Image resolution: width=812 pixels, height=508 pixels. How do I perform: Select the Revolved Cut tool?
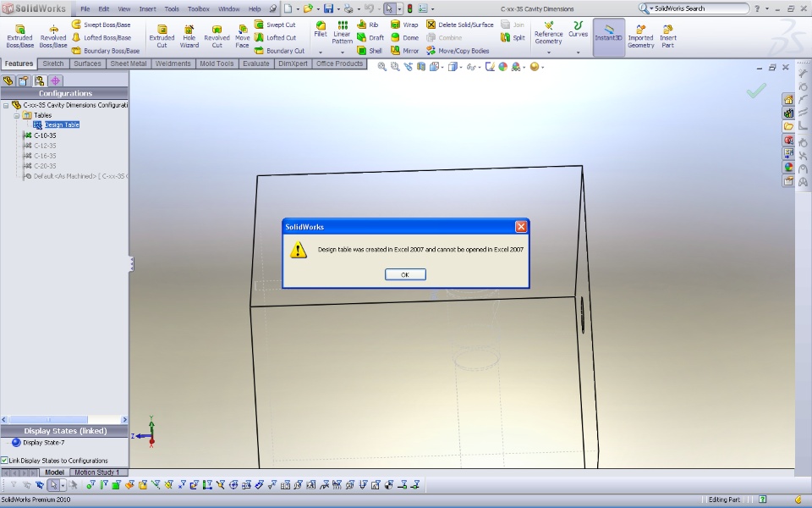[x=217, y=36]
